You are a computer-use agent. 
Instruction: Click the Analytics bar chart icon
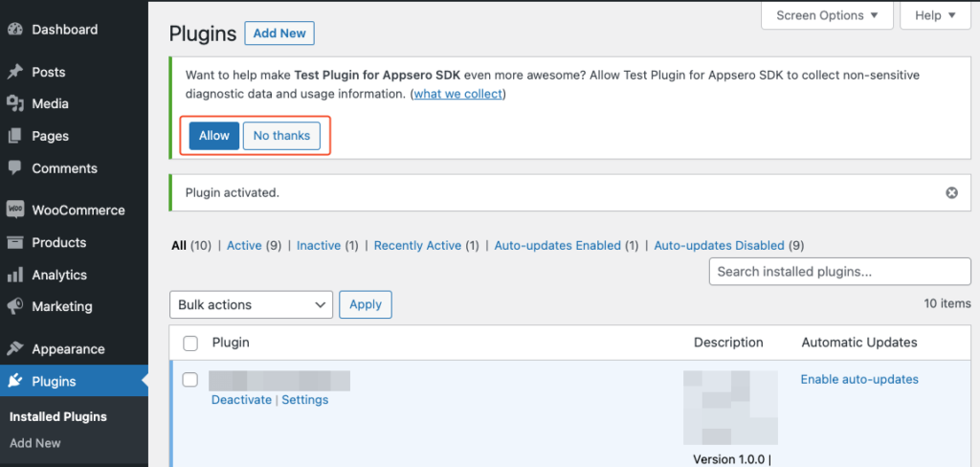tap(15, 275)
